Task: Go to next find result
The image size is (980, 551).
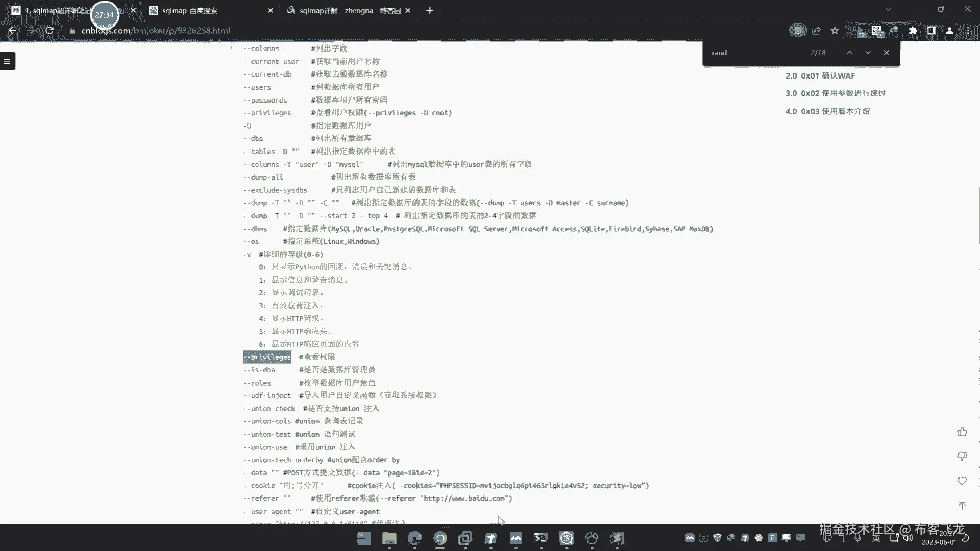Action: pos(868,53)
